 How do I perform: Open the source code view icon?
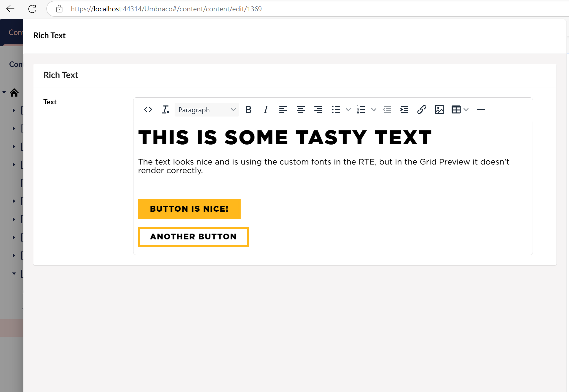tap(148, 110)
